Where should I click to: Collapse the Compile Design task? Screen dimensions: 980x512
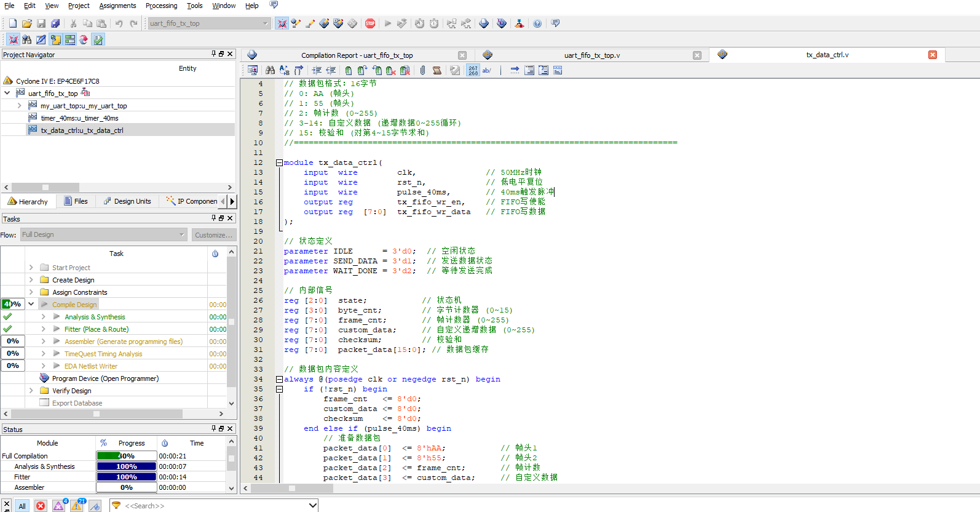pos(31,304)
